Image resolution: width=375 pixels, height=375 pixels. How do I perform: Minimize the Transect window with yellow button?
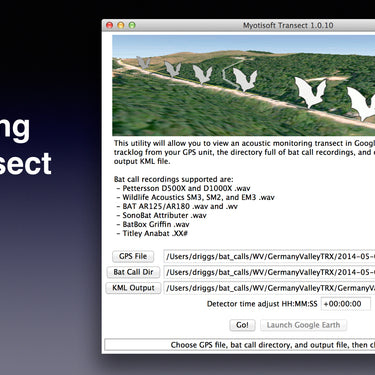click(x=121, y=25)
